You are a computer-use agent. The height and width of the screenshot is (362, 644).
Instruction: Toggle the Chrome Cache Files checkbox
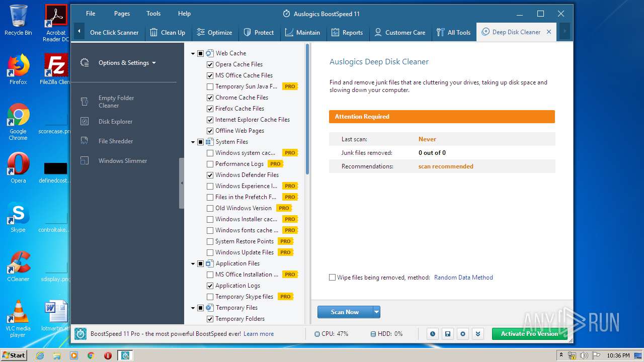tap(210, 98)
